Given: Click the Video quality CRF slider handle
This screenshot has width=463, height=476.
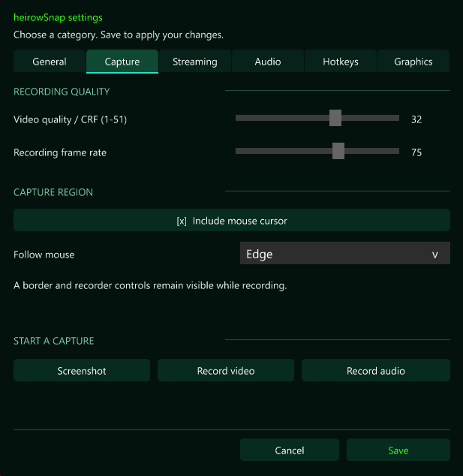Looking at the screenshot, I should (x=335, y=118).
